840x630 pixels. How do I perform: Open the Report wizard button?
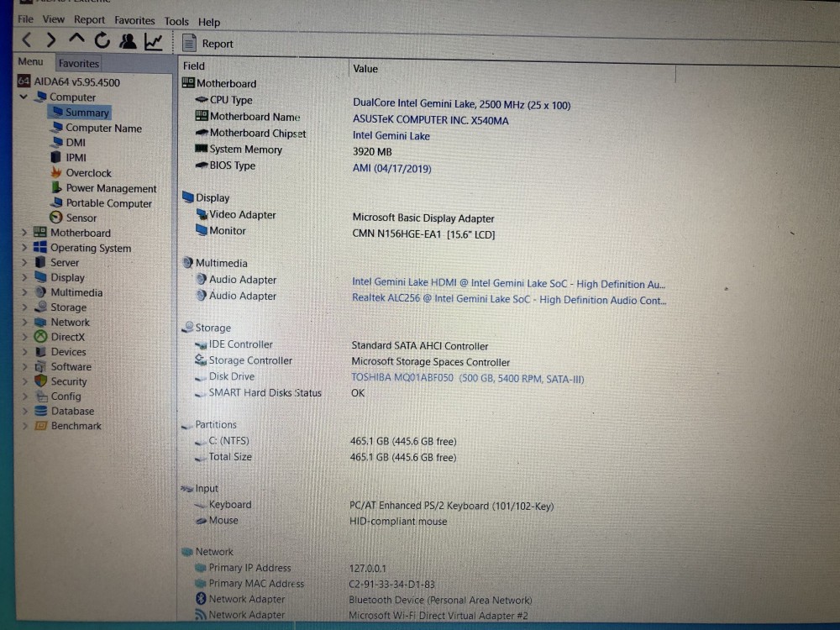coord(207,44)
